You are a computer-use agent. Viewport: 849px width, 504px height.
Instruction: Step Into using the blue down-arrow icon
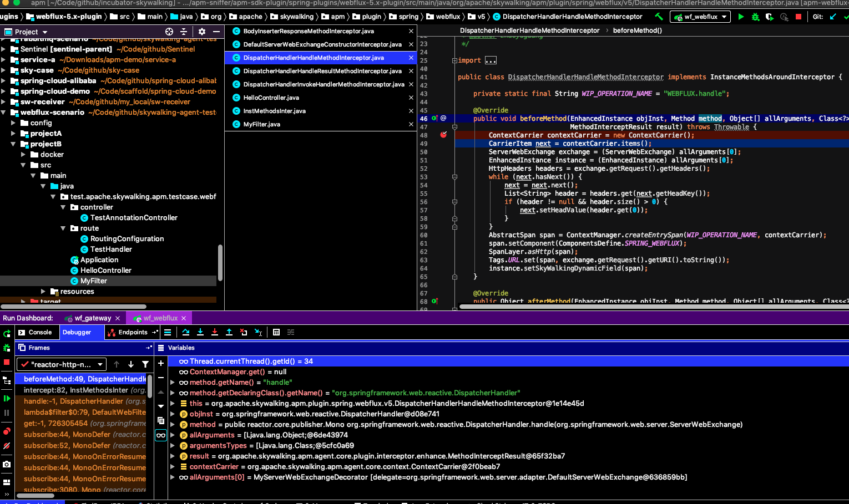(x=200, y=332)
